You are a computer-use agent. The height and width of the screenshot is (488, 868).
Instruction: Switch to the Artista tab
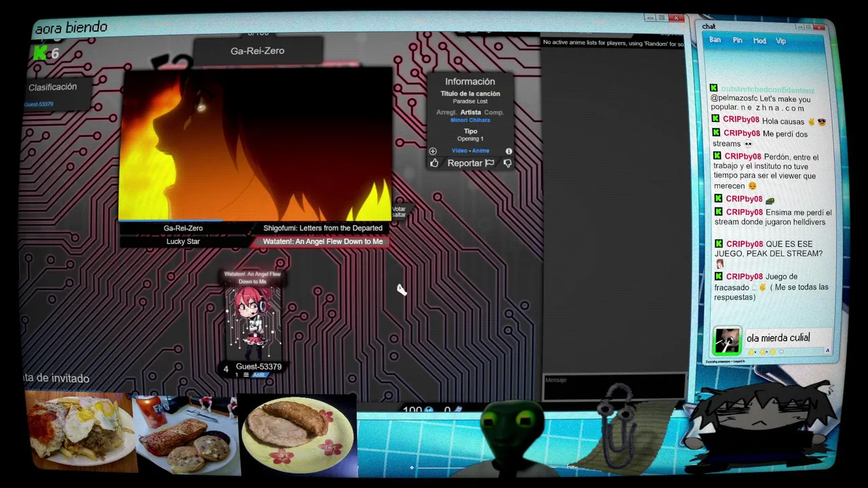pyautogui.click(x=471, y=113)
